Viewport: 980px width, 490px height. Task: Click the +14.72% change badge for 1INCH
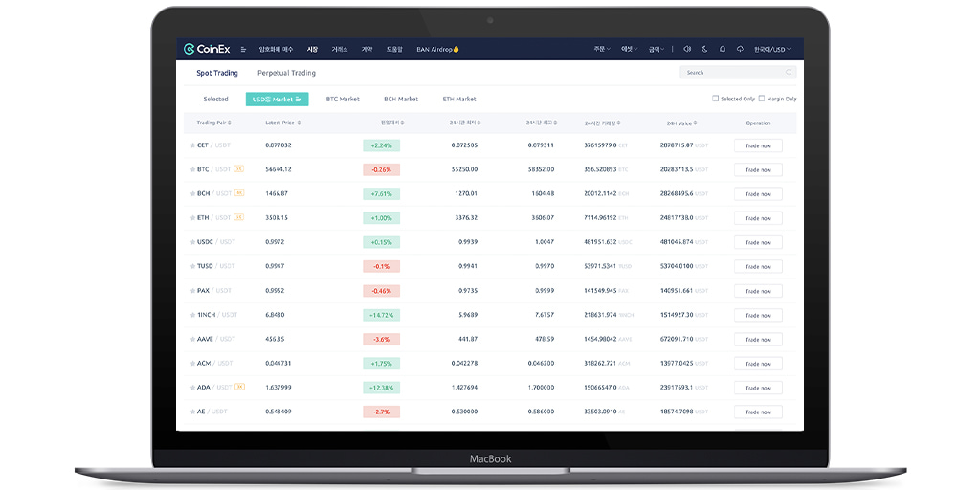[x=381, y=315]
